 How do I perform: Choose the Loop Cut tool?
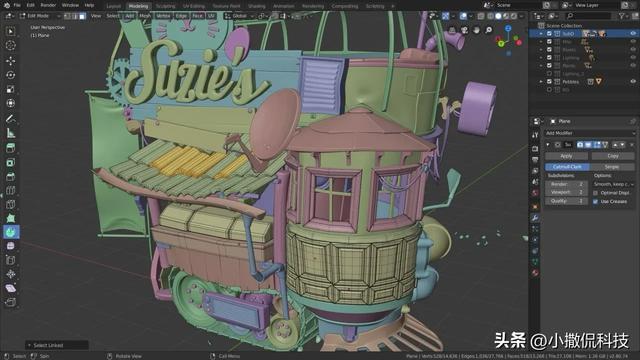[x=11, y=191]
